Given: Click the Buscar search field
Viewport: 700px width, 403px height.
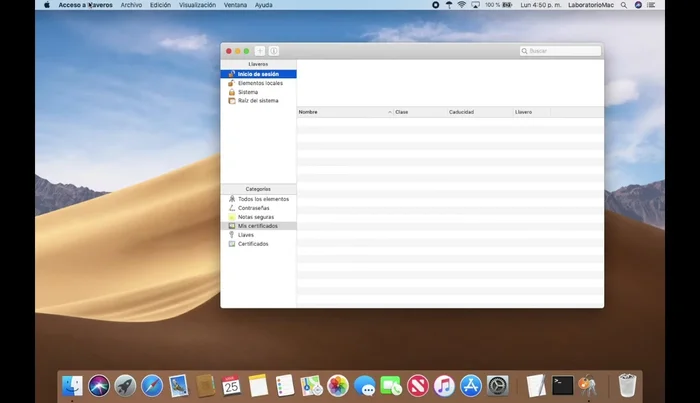Looking at the screenshot, I should tap(563, 51).
